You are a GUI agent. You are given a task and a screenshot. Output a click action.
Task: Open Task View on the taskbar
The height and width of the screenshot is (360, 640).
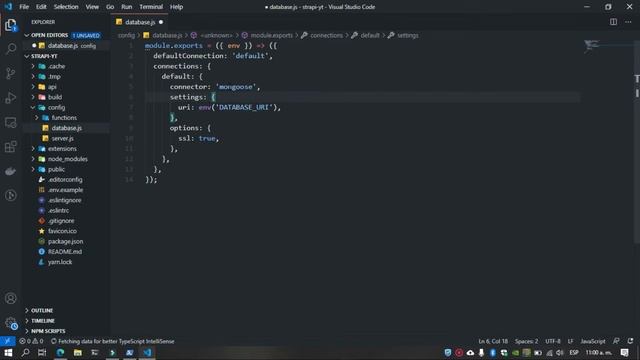point(42,353)
